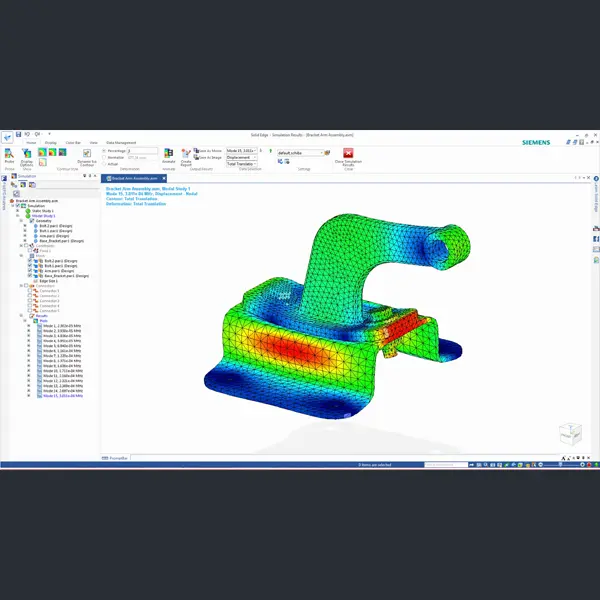Screen dimensions: 600x600
Task: Click Close Simulation Results
Action: tap(348, 157)
